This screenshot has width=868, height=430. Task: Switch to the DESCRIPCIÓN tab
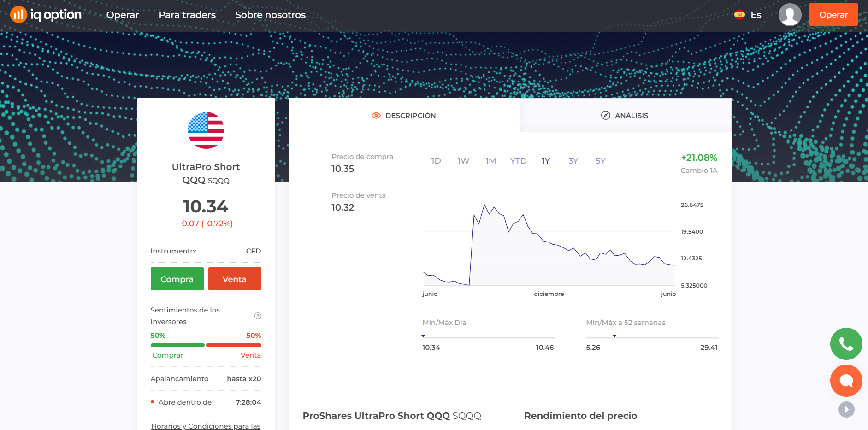coord(404,115)
